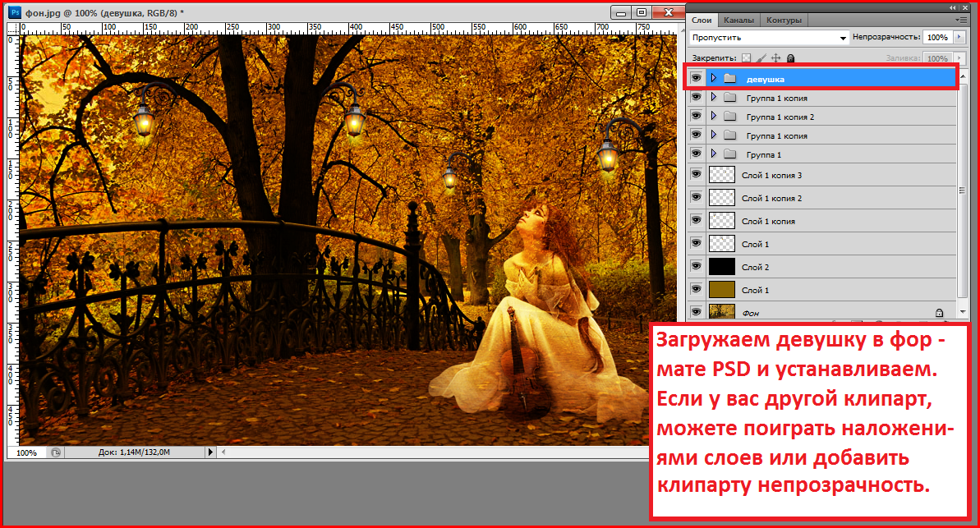Click the lock transparent pixels icon
980x528 pixels.
click(746, 58)
